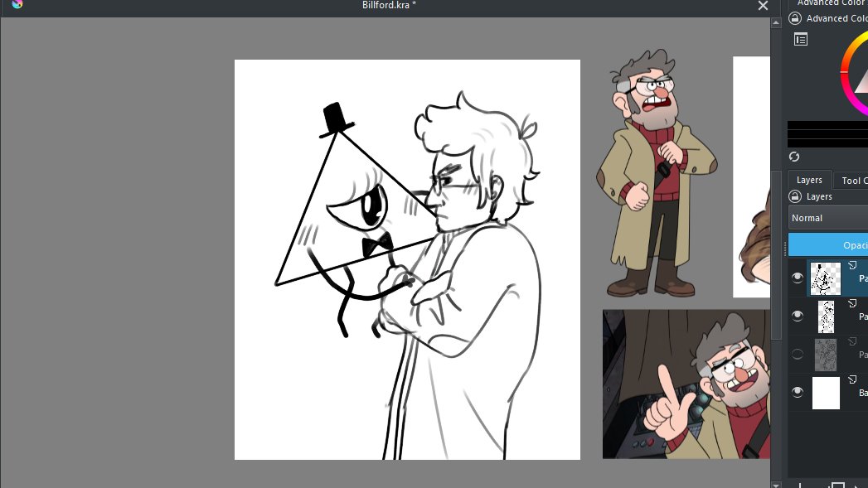The width and height of the screenshot is (868, 488).
Task: Click the trench-coat character reference image
Action: click(657, 174)
